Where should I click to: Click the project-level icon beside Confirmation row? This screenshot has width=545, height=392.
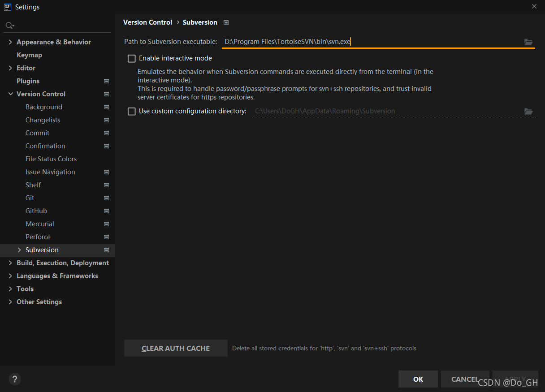pyautogui.click(x=107, y=146)
